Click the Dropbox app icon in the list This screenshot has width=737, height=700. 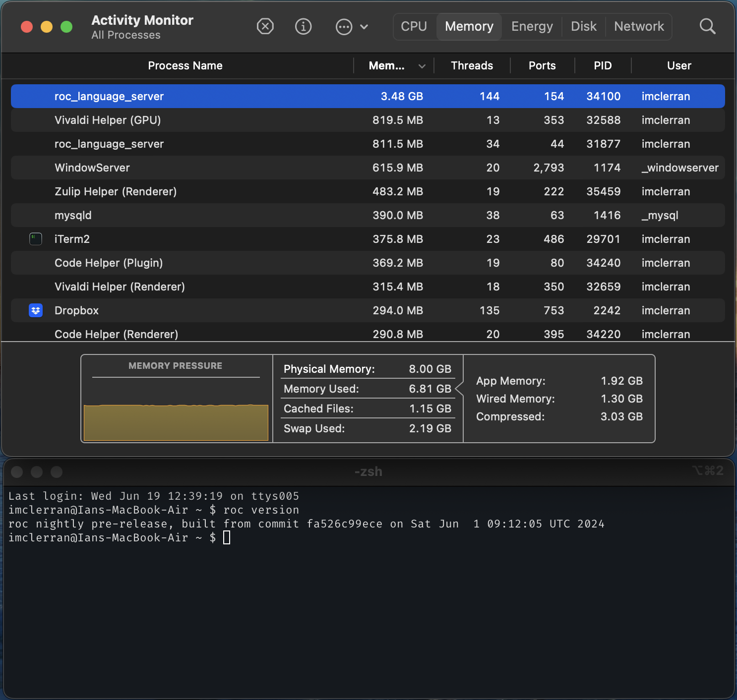tap(36, 310)
